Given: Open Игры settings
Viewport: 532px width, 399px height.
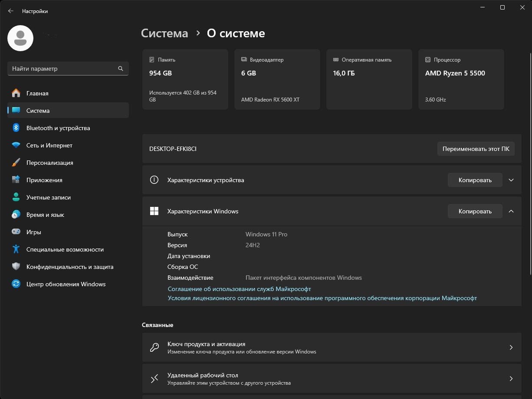Looking at the screenshot, I should coord(68,232).
